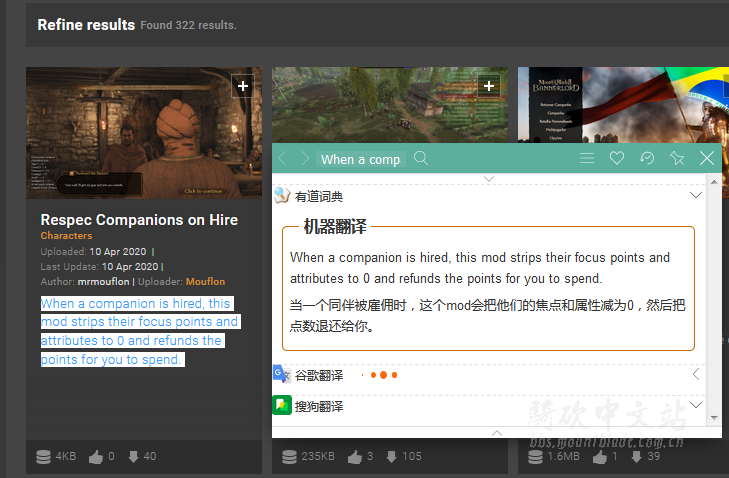Click the highlighted mod description text

[140, 332]
